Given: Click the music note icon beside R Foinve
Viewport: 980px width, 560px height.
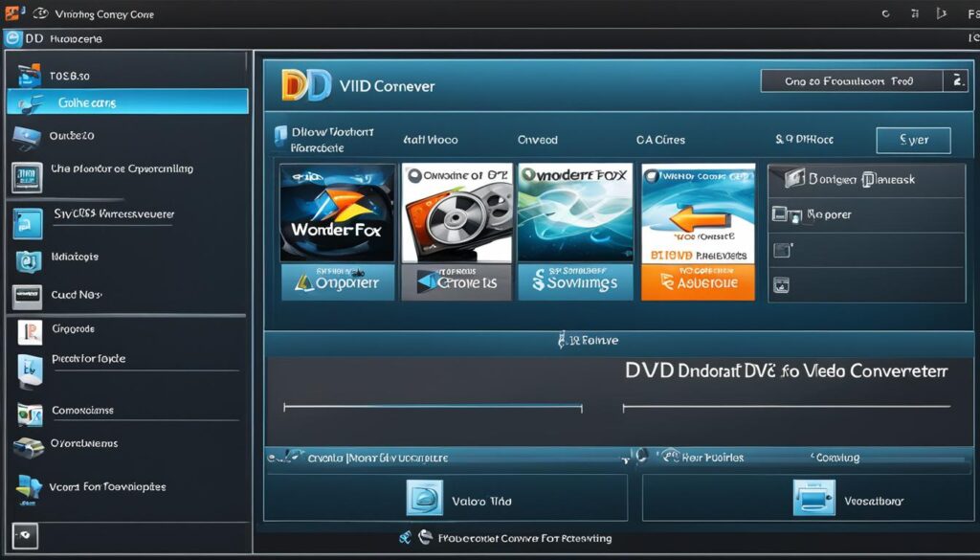Looking at the screenshot, I should coord(562,340).
